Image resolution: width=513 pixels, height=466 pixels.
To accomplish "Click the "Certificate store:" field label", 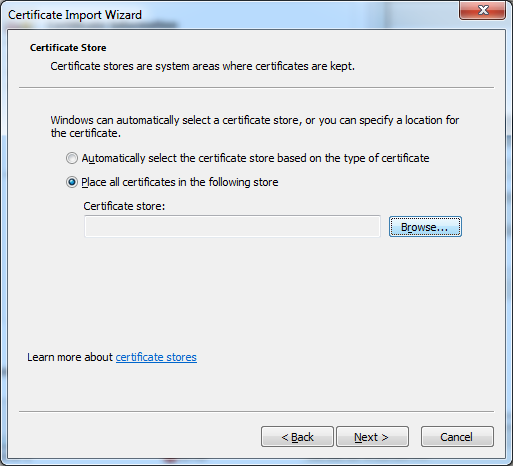I will [124, 206].
